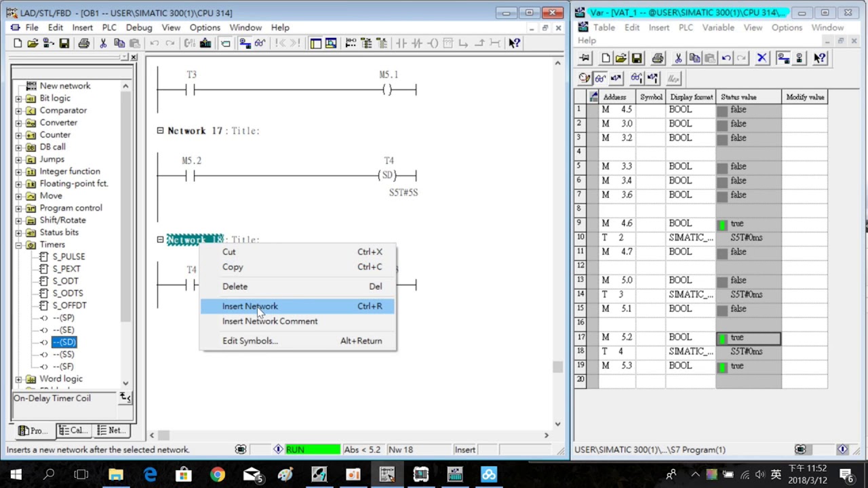Save the variable table VAT_1

pos(637,58)
